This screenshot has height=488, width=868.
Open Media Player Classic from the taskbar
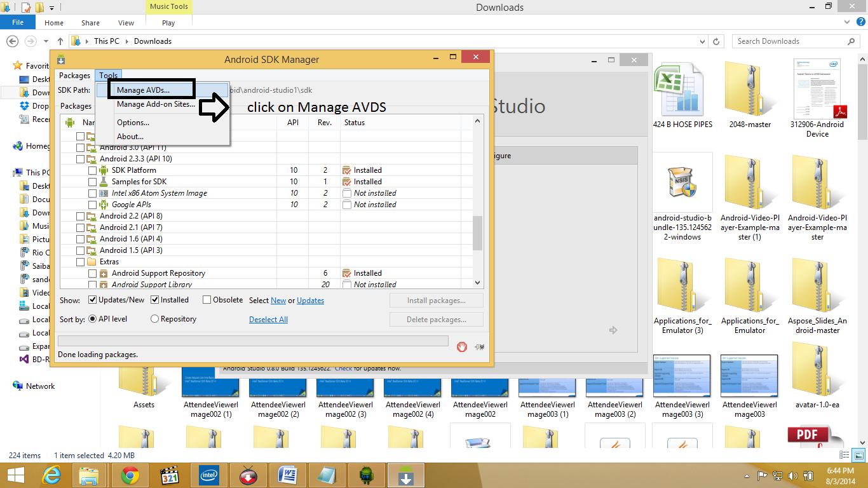click(170, 475)
